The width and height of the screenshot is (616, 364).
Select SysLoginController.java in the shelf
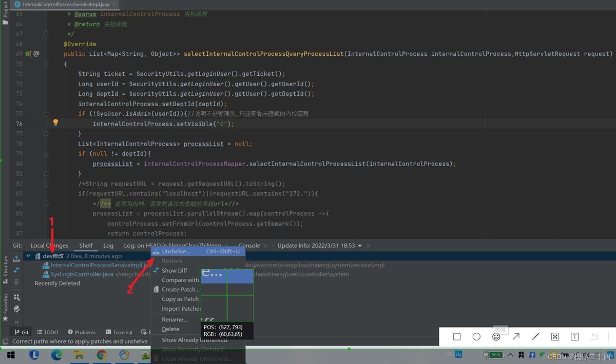(82, 274)
